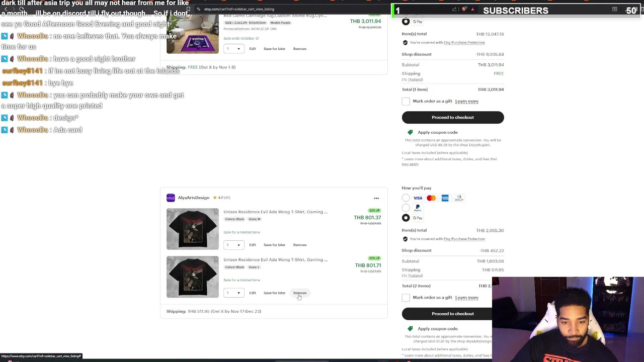Screen dimensions: 644x362
Task: Save the Red Game Cartridge rug for later
Action: click(x=274, y=49)
